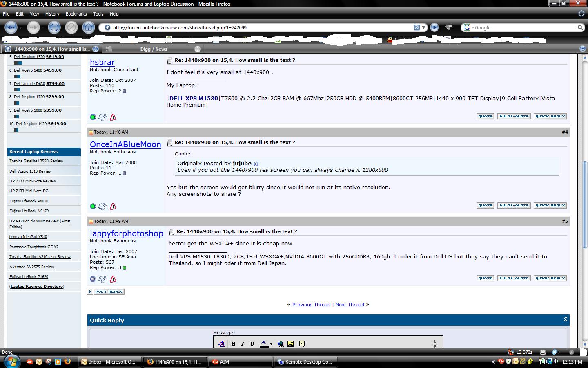This screenshot has width=588, height=368.
Task: Open the View menu
Action: pos(34,14)
